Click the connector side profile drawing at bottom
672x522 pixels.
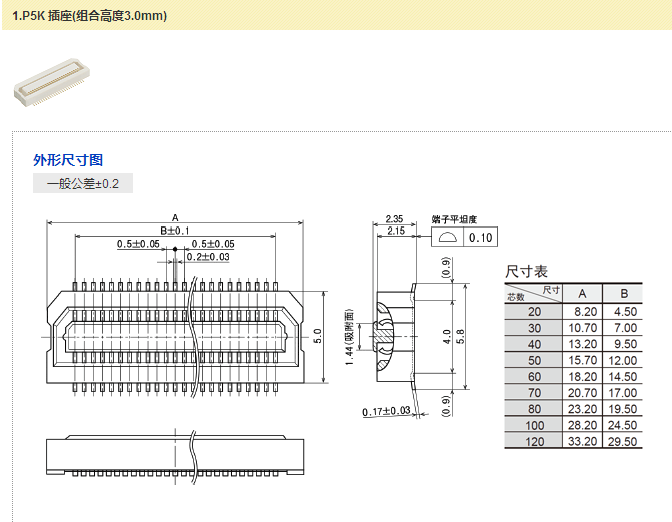pos(175,456)
